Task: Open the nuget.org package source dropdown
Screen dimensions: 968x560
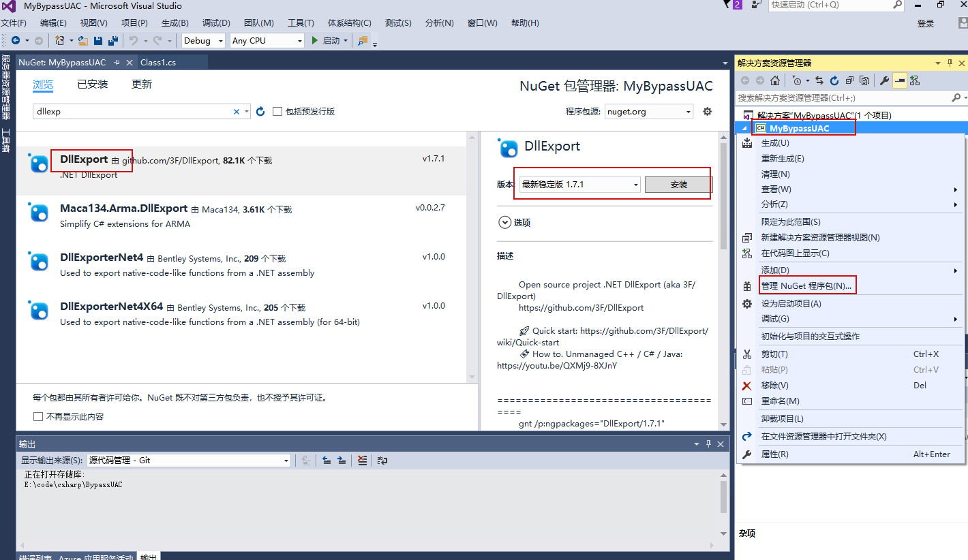Action: 649,112
